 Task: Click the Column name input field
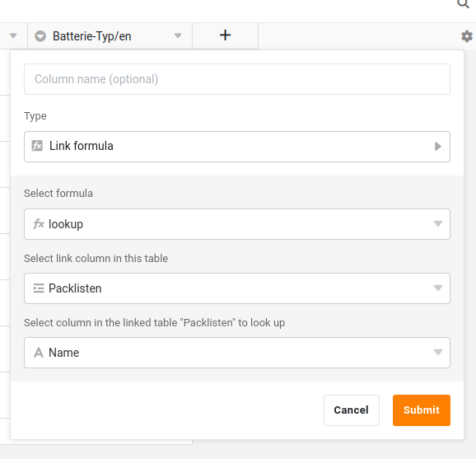pyautogui.click(x=237, y=79)
